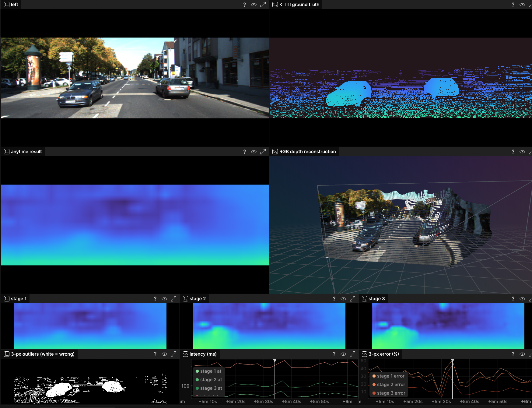Hide the 'anytime result' view
Viewport: 532px width, 408px height.
tap(254, 152)
